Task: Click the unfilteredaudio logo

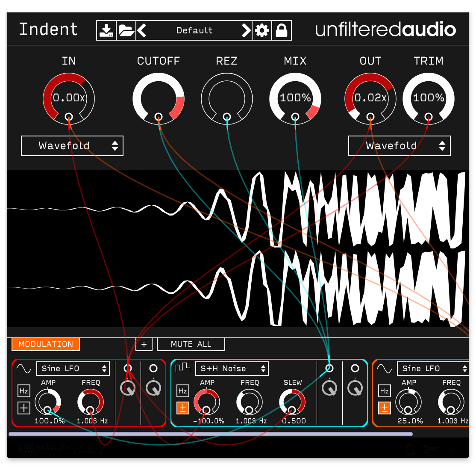Action: coord(385,30)
